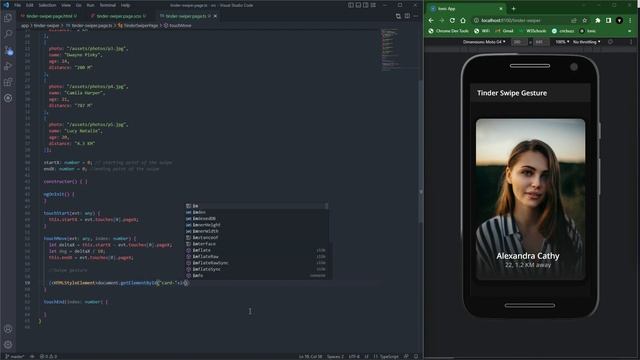This screenshot has height=360, width=640.
Task: Bookmark this page with the star icon
Action: (584, 20)
